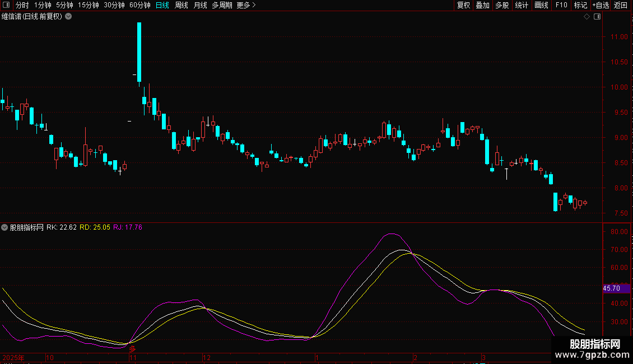Click the diamond marker icon above the chart
This screenshot has width=633, height=364.
(587, 17)
